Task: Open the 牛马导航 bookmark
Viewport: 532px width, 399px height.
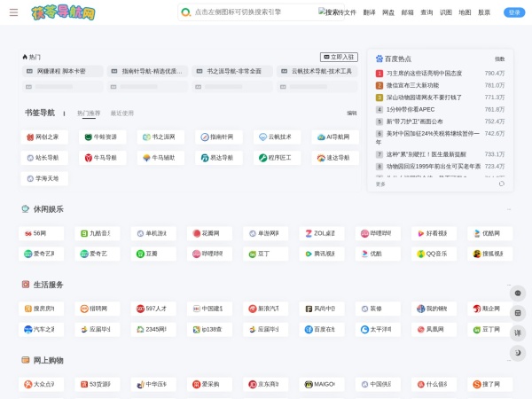Action: [x=103, y=158]
